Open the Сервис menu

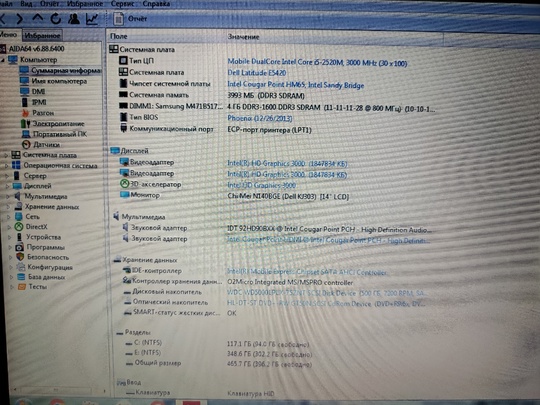pyautogui.click(x=122, y=4)
